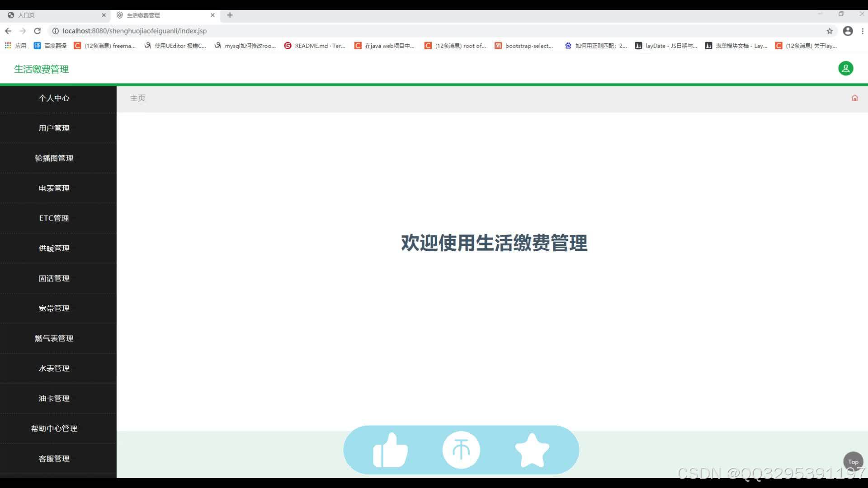Reload the page with refresh icon
Screen dimensions: 868x488
(38, 31)
